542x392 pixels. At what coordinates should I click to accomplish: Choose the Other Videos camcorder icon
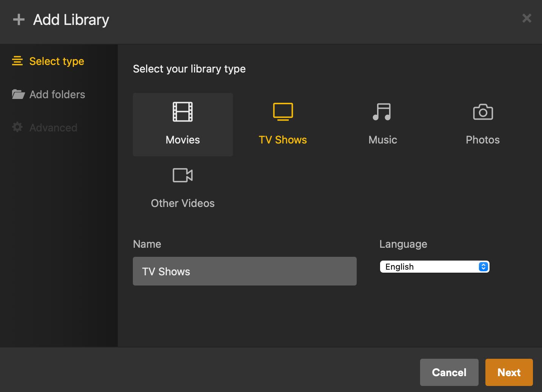183,175
